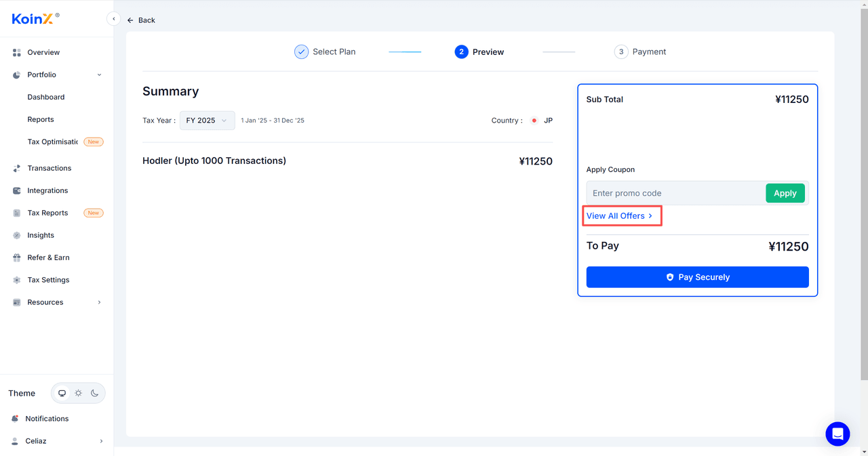Screen dimensions: 868x456
Task: Click the Refer & Earn gift icon
Action: (17, 257)
